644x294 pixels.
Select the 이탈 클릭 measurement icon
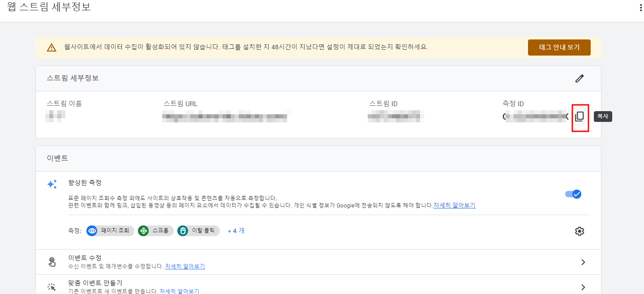183,230
